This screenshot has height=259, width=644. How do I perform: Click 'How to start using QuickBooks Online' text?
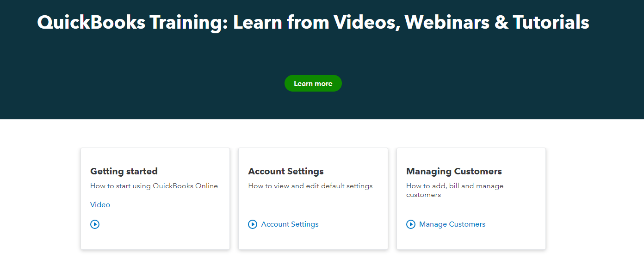click(x=154, y=186)
